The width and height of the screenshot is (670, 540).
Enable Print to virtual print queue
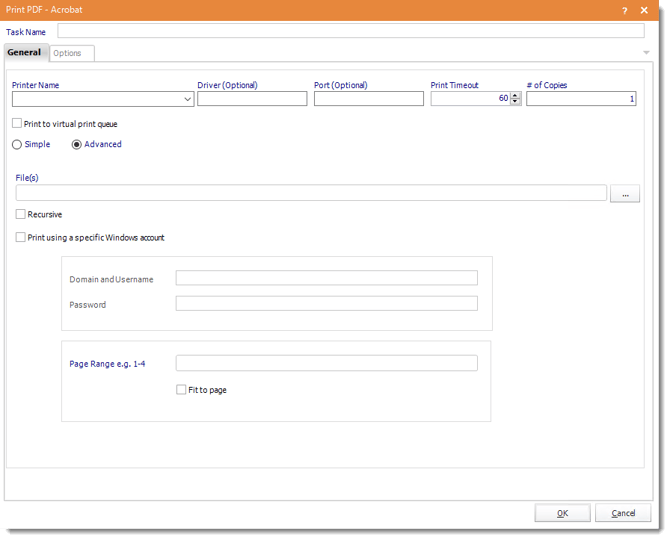17,124
